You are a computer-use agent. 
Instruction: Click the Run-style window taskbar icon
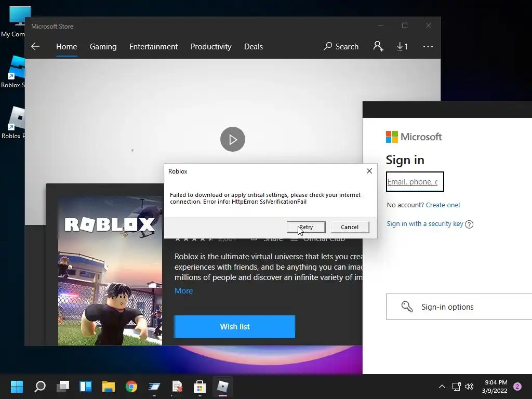pyautogui.click(x=154, y=386)
